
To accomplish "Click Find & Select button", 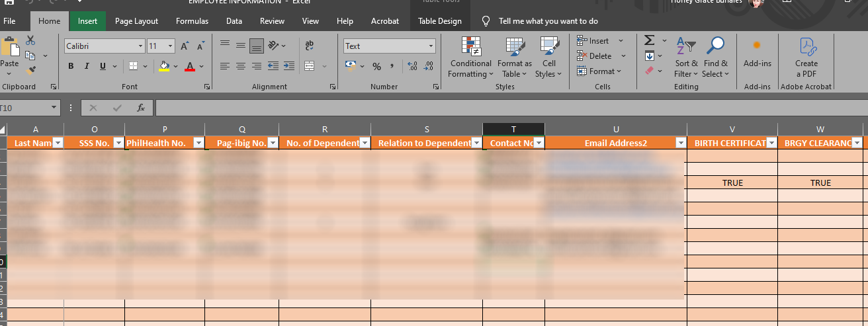I will pyautogui.click(x=715, y=58).
